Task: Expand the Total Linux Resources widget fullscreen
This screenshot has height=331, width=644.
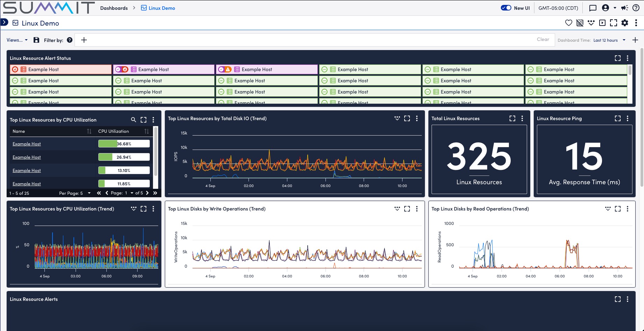Action: tap(512, 118)
